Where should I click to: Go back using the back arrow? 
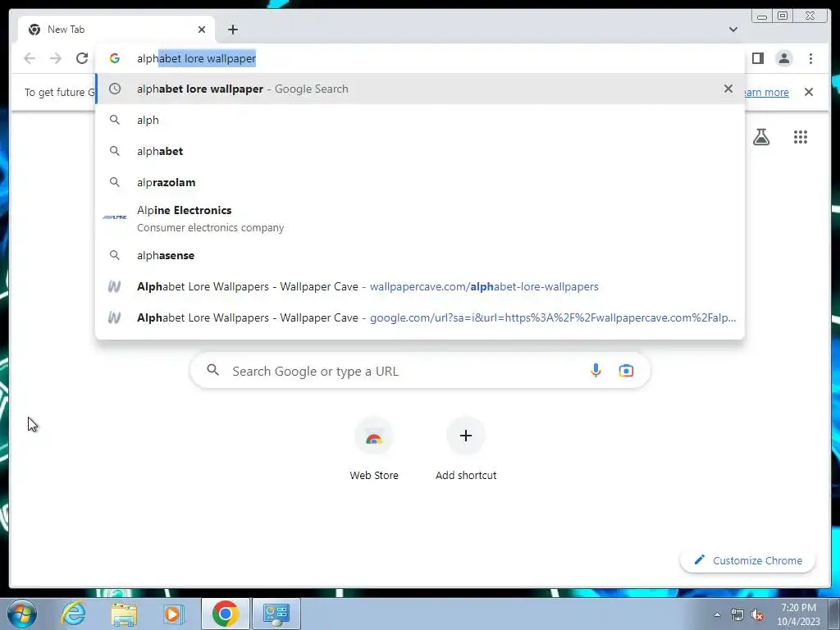pos(30,58)
